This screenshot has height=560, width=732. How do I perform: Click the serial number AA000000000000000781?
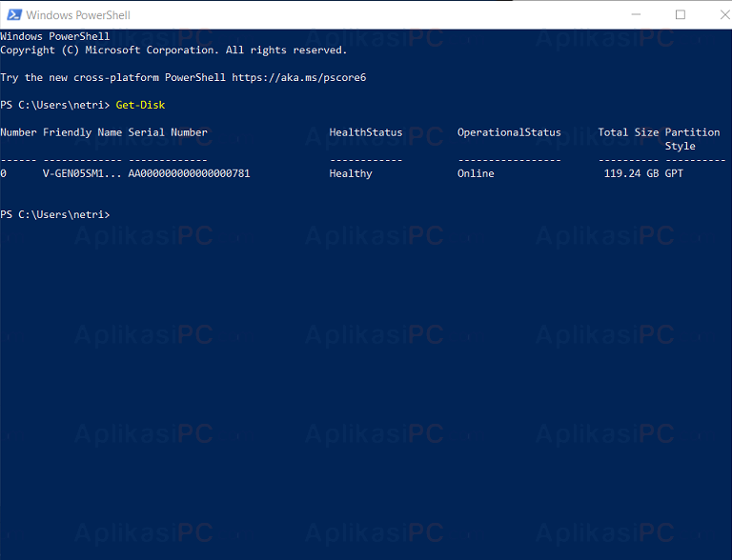(x=189, y=173)
